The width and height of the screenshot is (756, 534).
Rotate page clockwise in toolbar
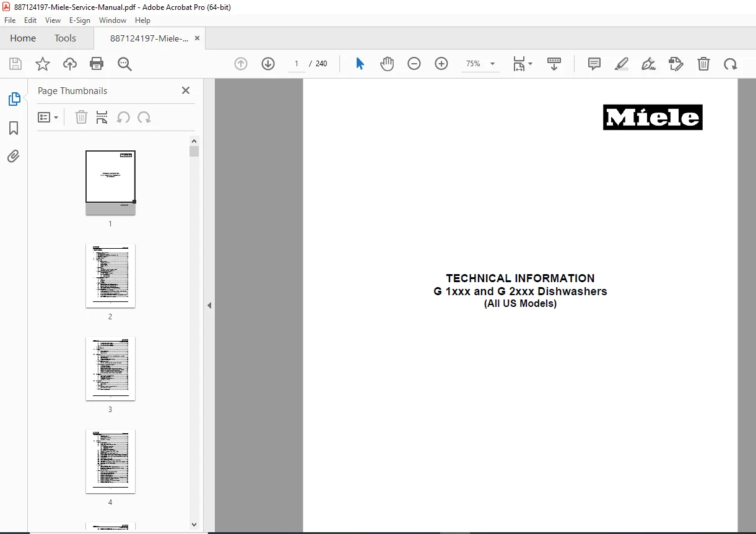pos(731,64)
